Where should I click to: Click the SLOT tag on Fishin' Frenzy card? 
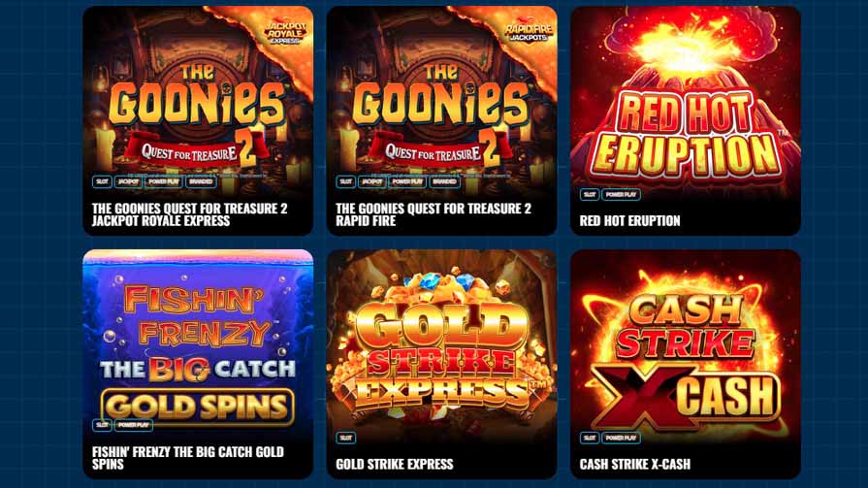[x=102, y=425]
